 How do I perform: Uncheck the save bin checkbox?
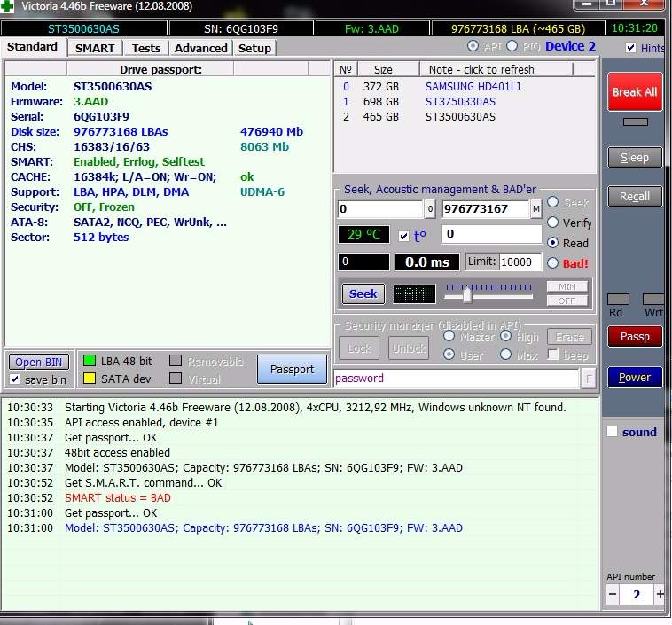(x=14, y=379)
